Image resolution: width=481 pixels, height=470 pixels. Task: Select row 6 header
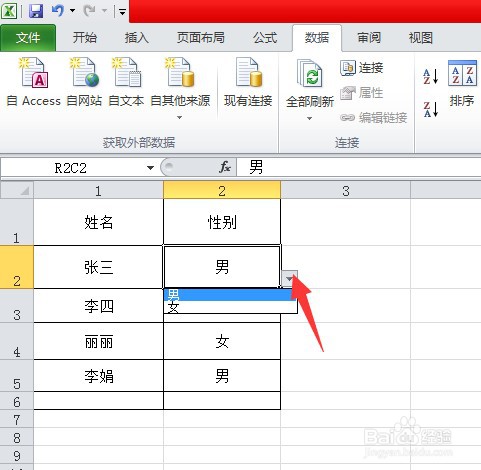[x=17, y=401]
